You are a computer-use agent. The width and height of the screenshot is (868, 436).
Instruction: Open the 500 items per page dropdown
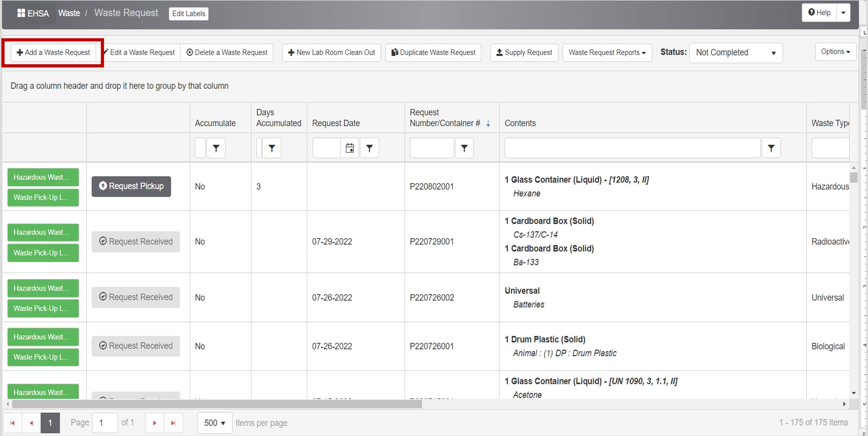pyautogui.click(x=215, y=422)
